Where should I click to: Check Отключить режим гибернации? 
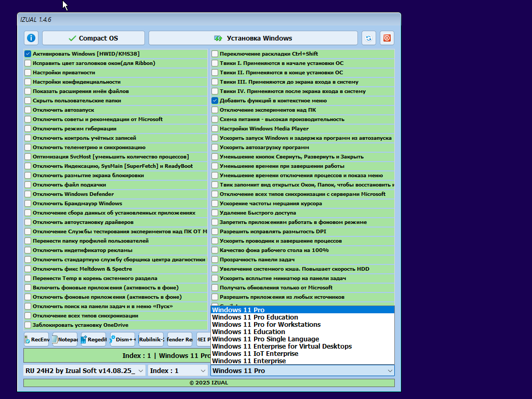(x=28, y=129)
